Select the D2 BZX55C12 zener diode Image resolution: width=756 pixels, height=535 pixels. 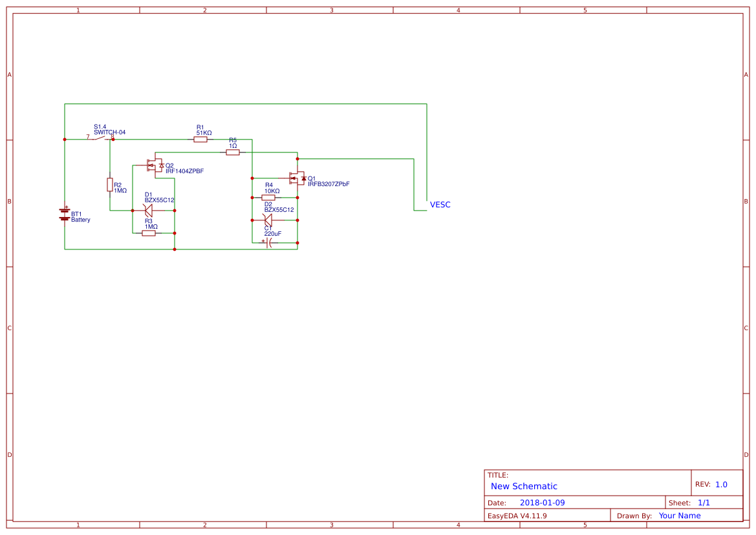pos(269,220)
